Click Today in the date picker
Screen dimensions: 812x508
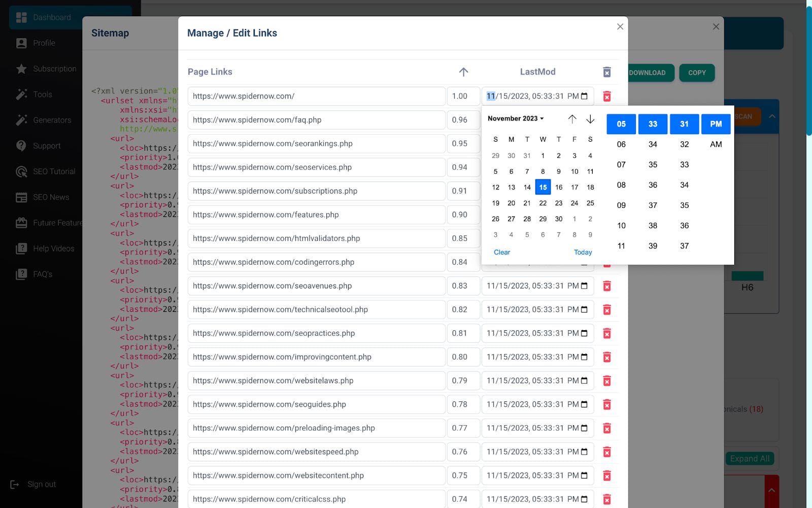point(583,252)
